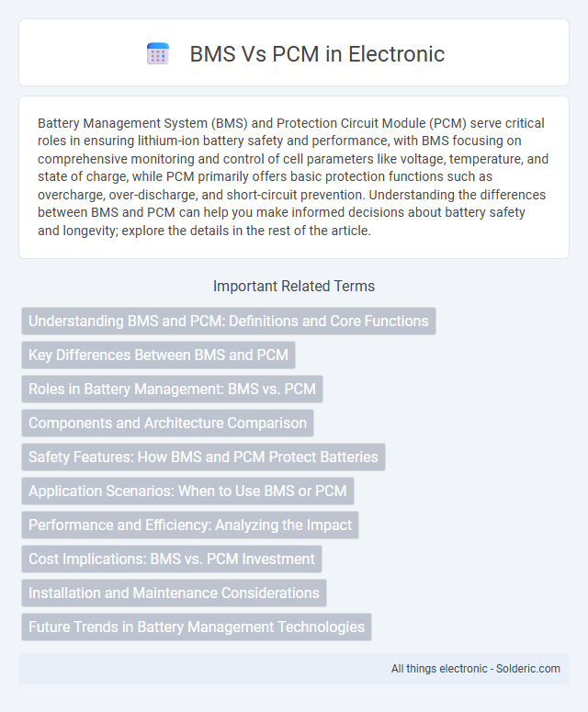This screenshot has height=712, width=588.
Task: Visit 'All things electronic - Solderic.com' footer link
Action: [475, 669]
